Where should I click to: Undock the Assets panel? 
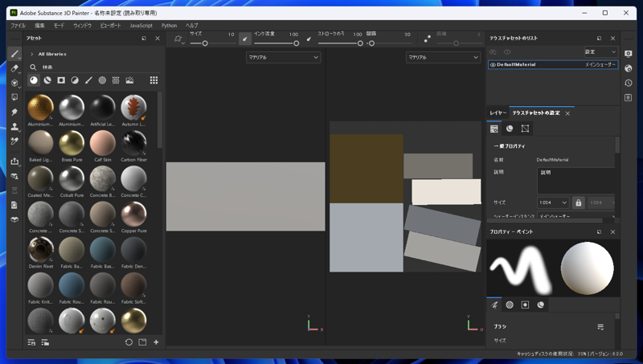144,38
